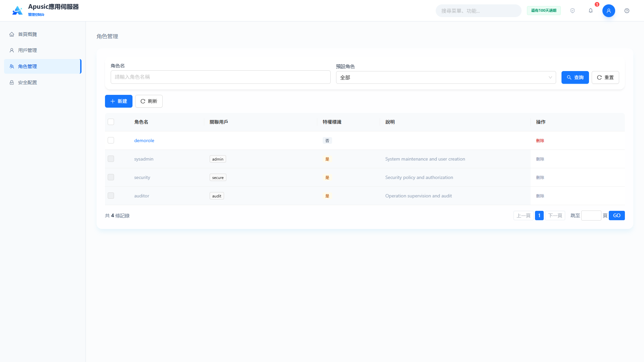Open the help question mark icon
Image resolution: width=644 pixels, height=362 pixels.
627,11
